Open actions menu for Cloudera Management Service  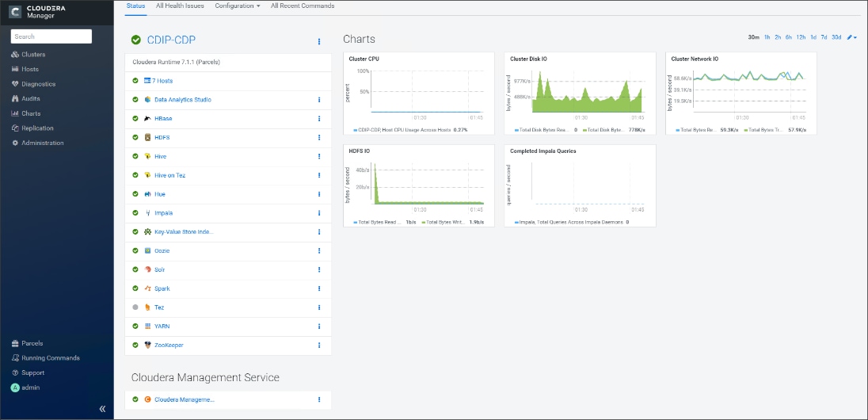tap(319, 399)
